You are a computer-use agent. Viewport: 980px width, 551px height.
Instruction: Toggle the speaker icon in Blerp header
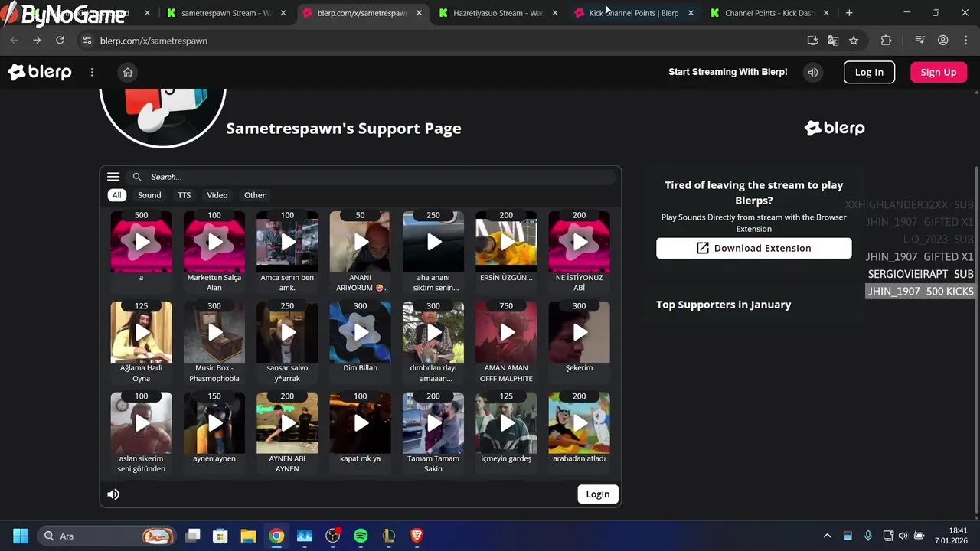[x=813, y=72]
